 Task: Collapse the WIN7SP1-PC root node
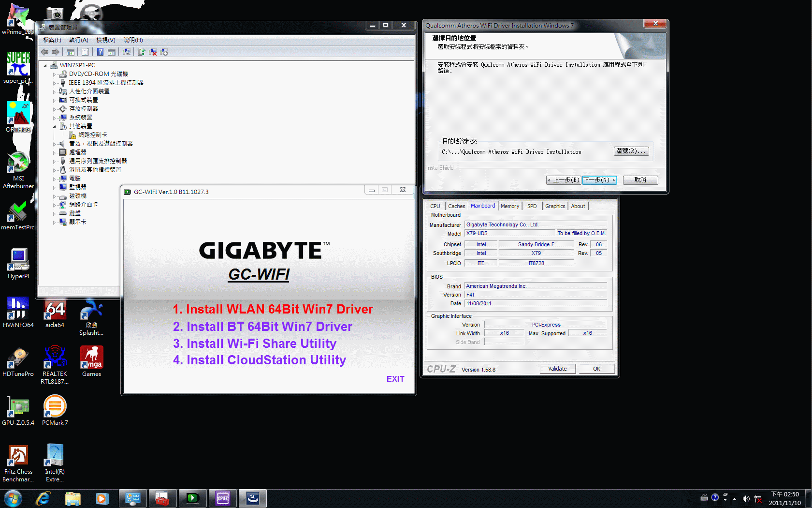(x=45, y=65)
